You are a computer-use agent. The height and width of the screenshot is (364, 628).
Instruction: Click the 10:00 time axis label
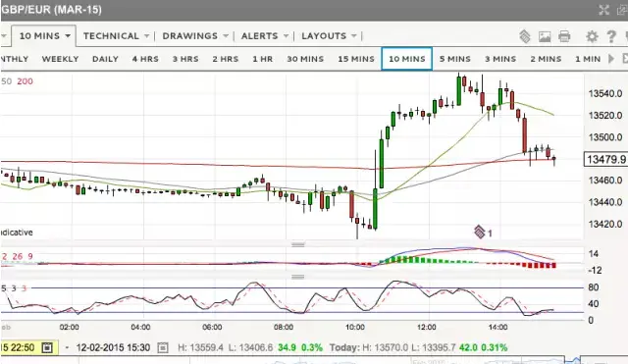pos(355,327)
